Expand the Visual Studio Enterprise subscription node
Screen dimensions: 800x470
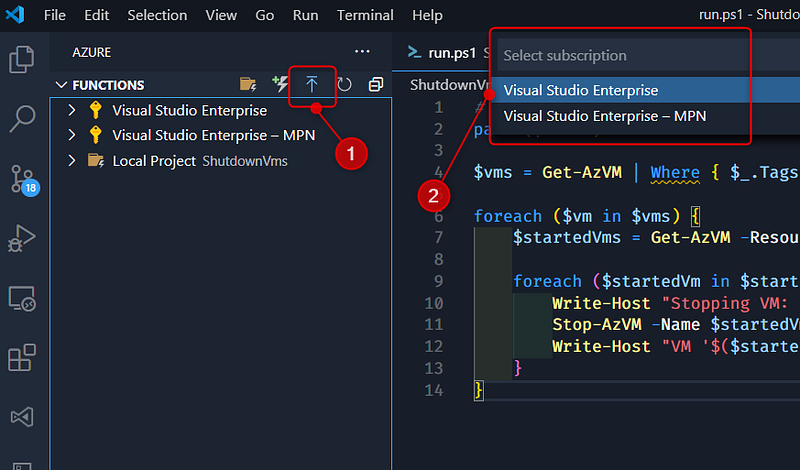tap(72, 110)
